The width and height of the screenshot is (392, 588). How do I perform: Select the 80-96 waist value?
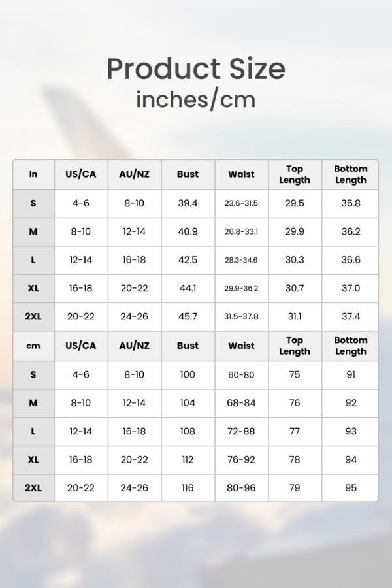(241, 488)
